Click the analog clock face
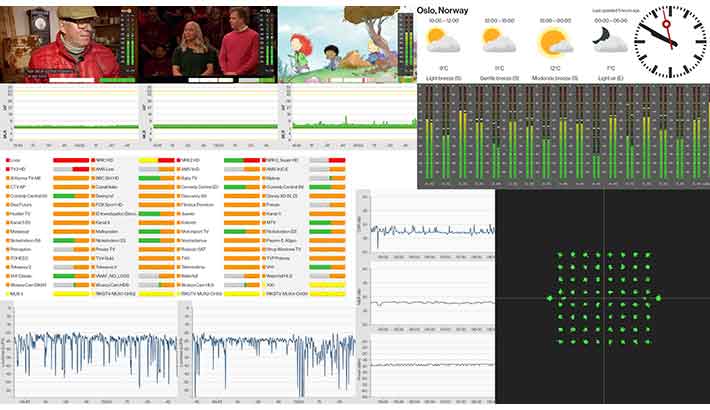Viewport: 710px width, 410px height. [669, 40]
